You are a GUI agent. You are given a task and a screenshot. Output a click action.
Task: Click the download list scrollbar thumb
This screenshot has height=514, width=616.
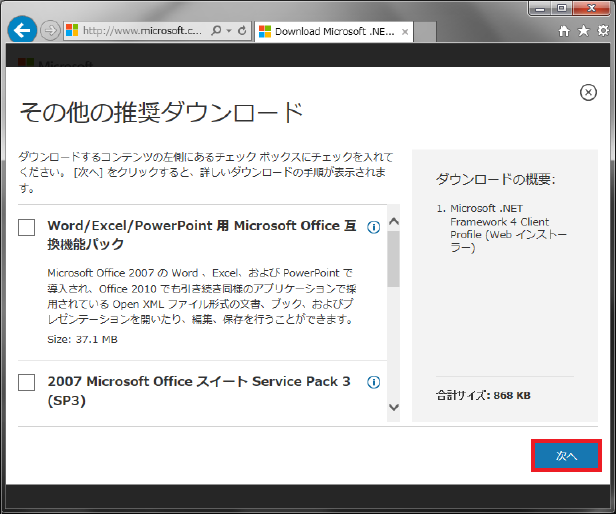coord(393,259)
